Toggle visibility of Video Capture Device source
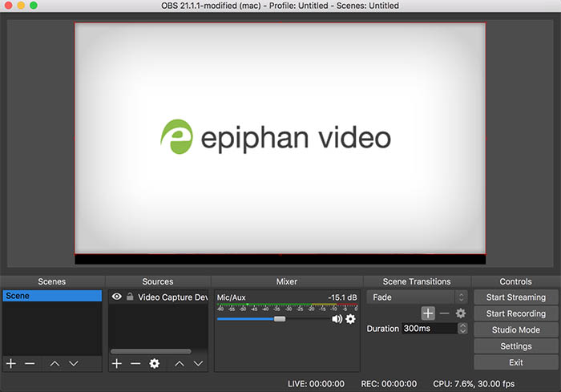The width and height of the screenshot is (561, 392). [x=117, y=297]
